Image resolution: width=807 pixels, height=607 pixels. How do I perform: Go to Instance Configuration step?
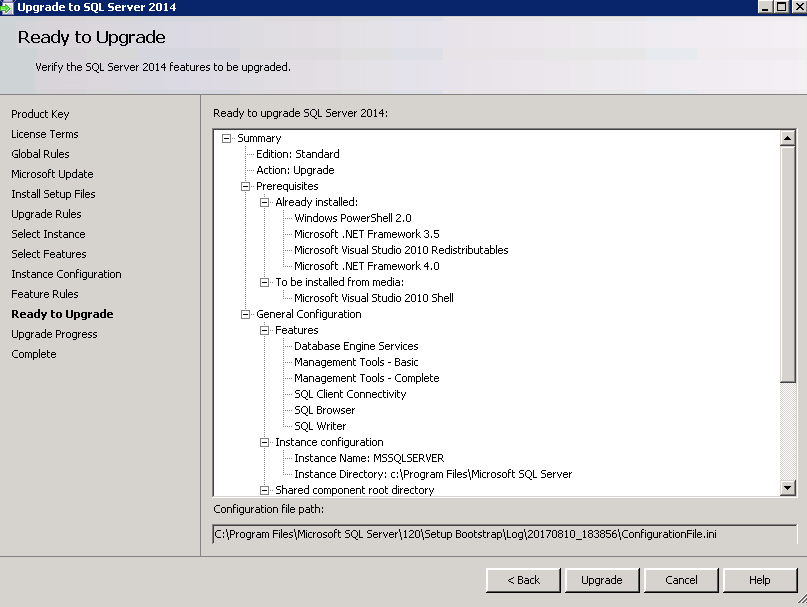66,274
